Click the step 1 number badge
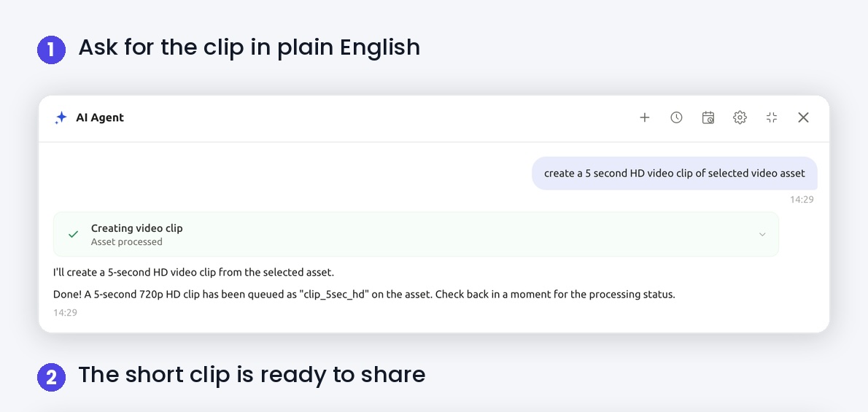 point(52,50)
